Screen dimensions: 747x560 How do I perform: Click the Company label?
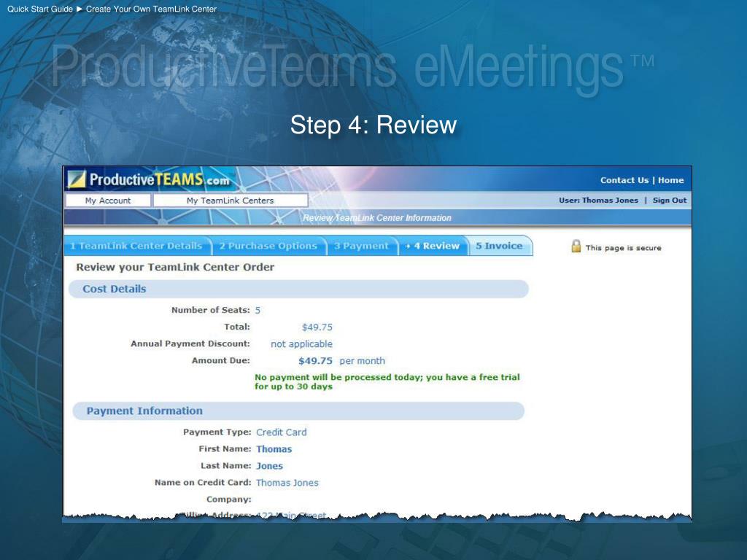coord(228,499)
